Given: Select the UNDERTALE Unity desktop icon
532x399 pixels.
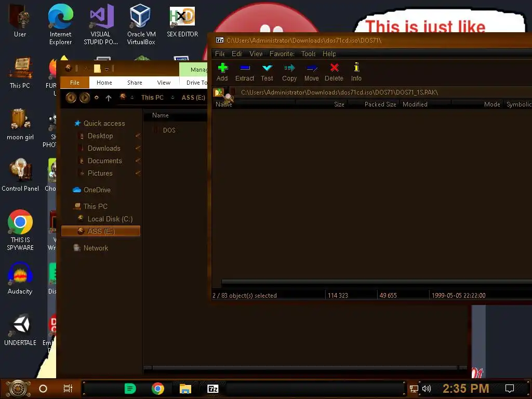Looking at the screenshot, I should [x=20, y=330].
